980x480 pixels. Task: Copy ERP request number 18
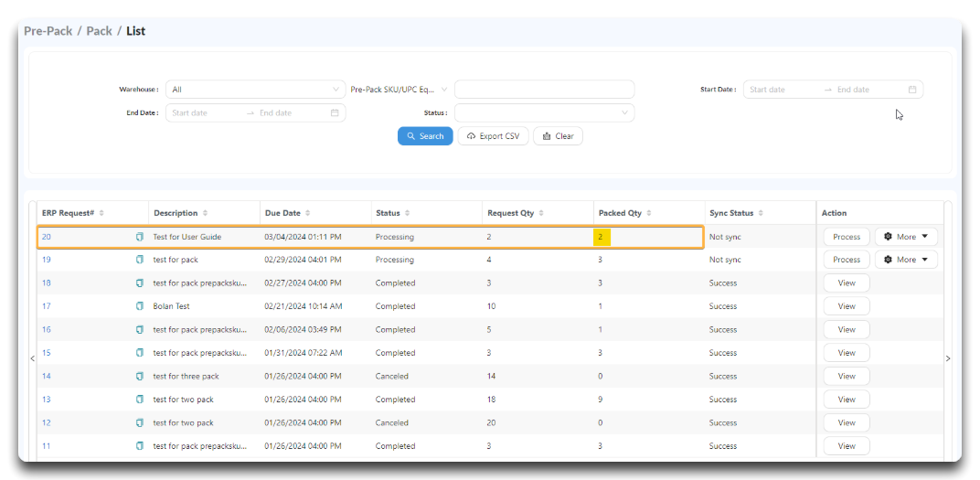pyautogui.click(x=139, y=283)
